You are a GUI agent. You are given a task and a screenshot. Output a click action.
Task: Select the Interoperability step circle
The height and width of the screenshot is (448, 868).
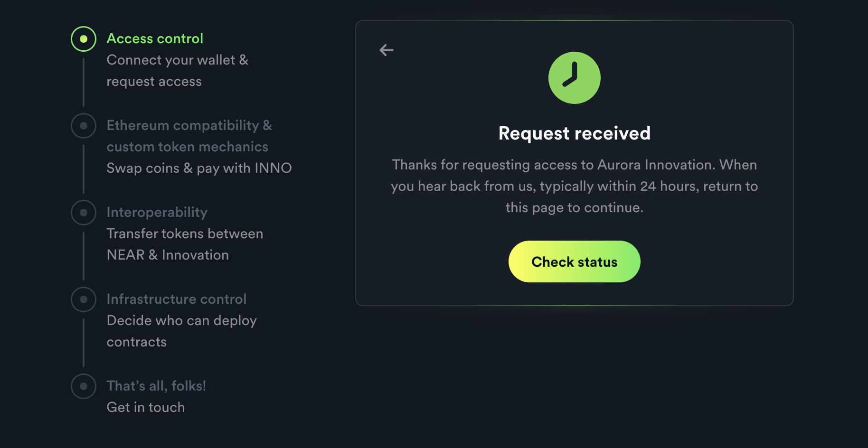pos(84,213)
